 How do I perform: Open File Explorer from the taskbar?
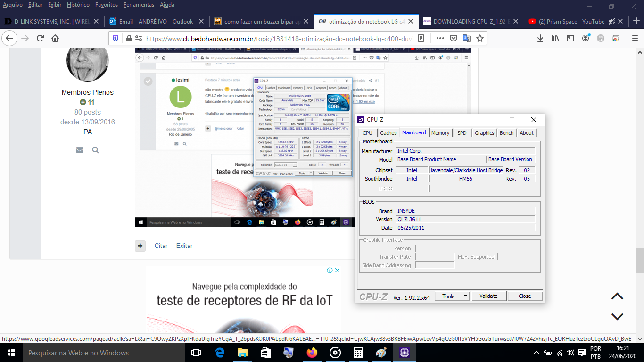coord(242,353)
